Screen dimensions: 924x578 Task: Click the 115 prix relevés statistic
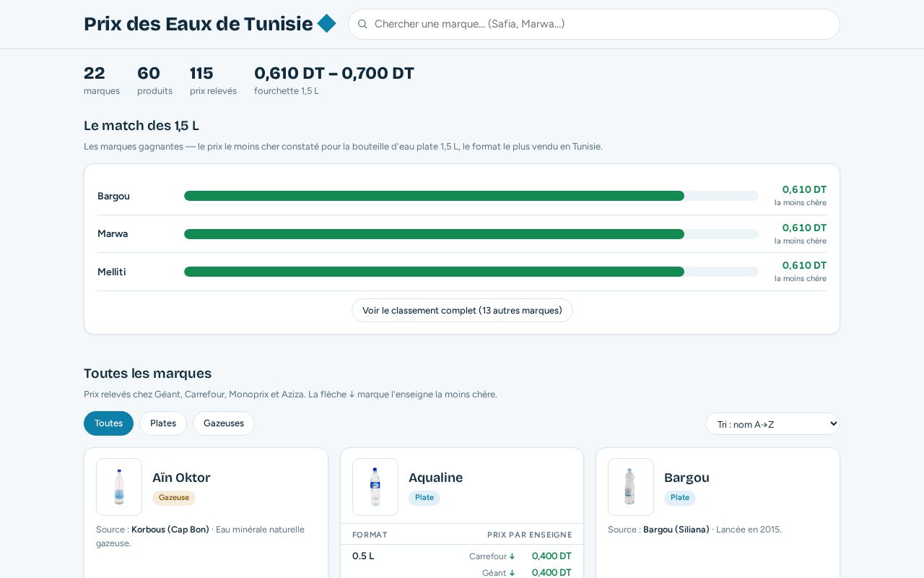[x=213, y=80]
